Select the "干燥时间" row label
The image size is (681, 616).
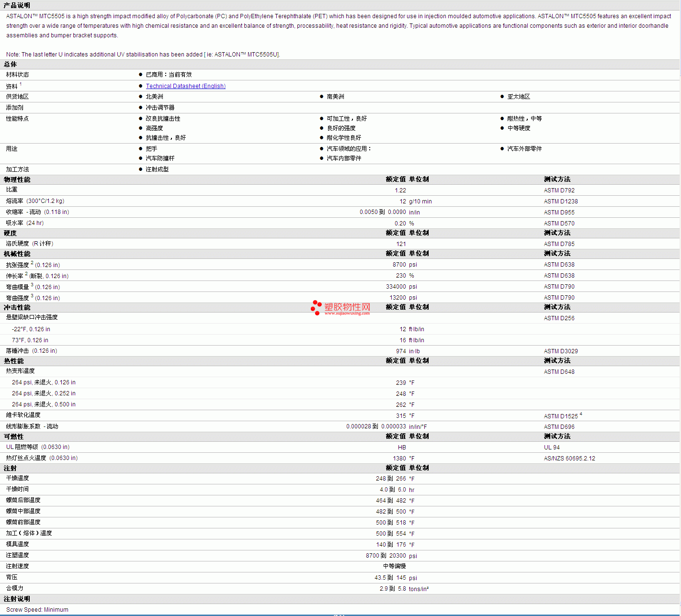tap(17, 489)
